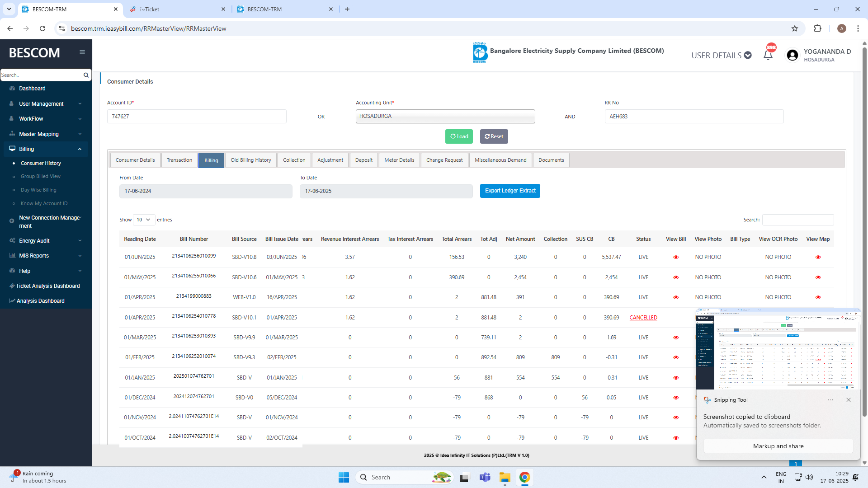Sort table by Reading Date column

[140, 239]
